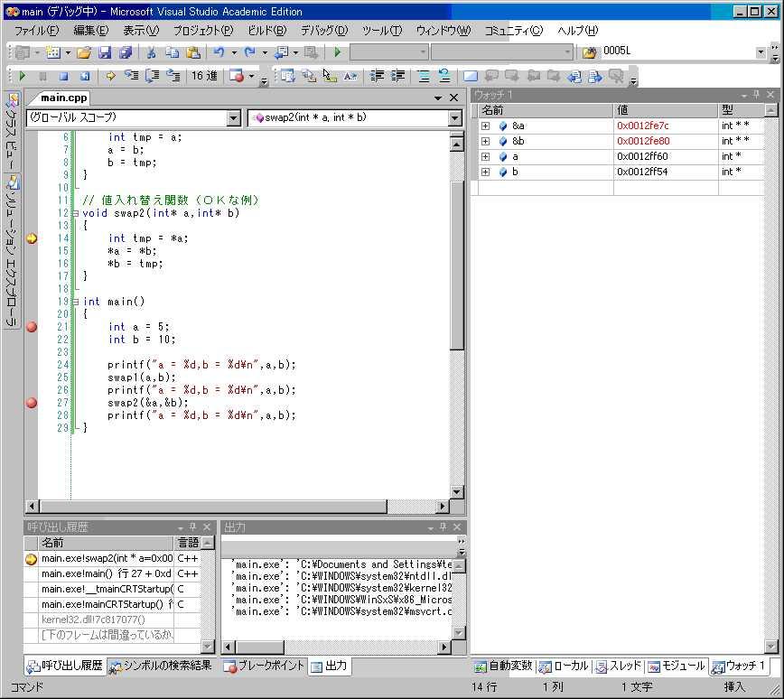Image resolution: width=784 pixels, height=699 pixels.
Task: Undo with the blue back-arrow icon
Action: (x=219, y=52)
